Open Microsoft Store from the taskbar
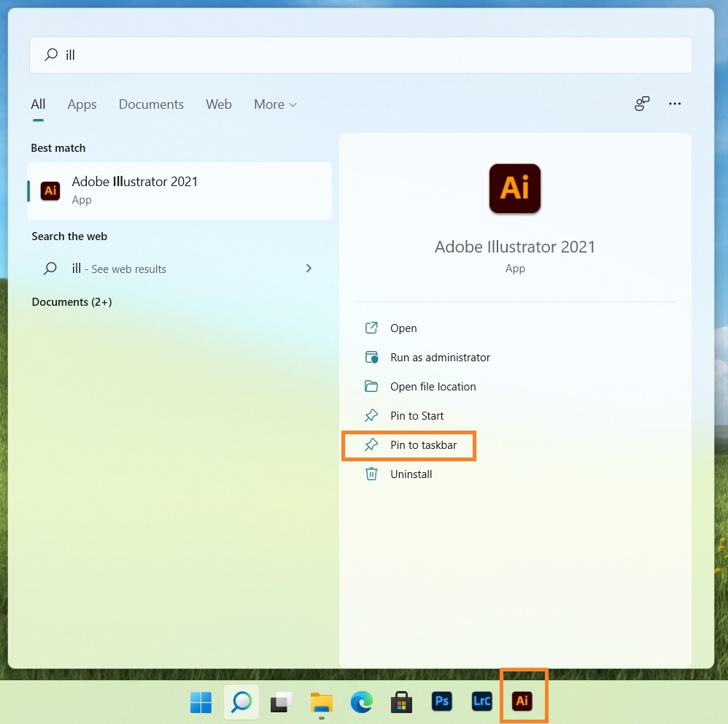 coord(402,701)
